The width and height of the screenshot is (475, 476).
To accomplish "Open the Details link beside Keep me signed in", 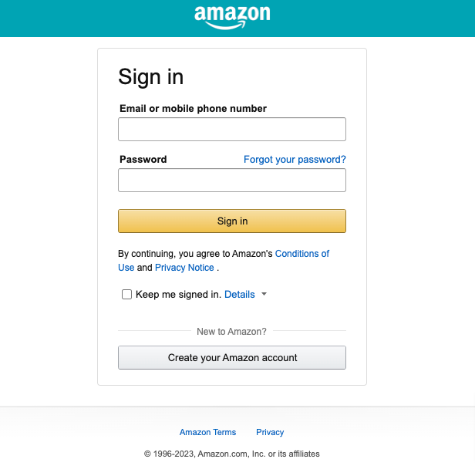I will pyautogui.click(x=240, y=295).
